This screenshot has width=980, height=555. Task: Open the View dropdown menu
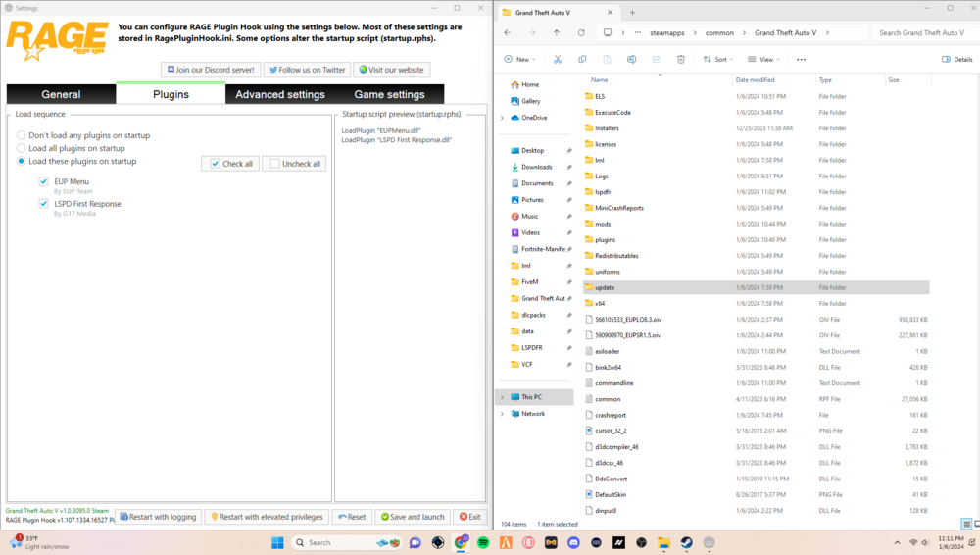coord(763,60)
